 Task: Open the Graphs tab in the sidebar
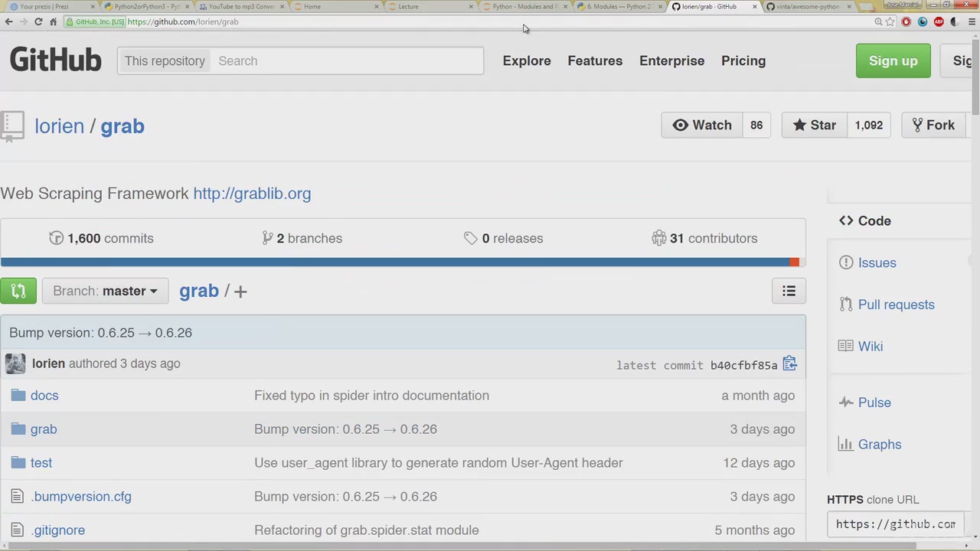tap(870, 444)
